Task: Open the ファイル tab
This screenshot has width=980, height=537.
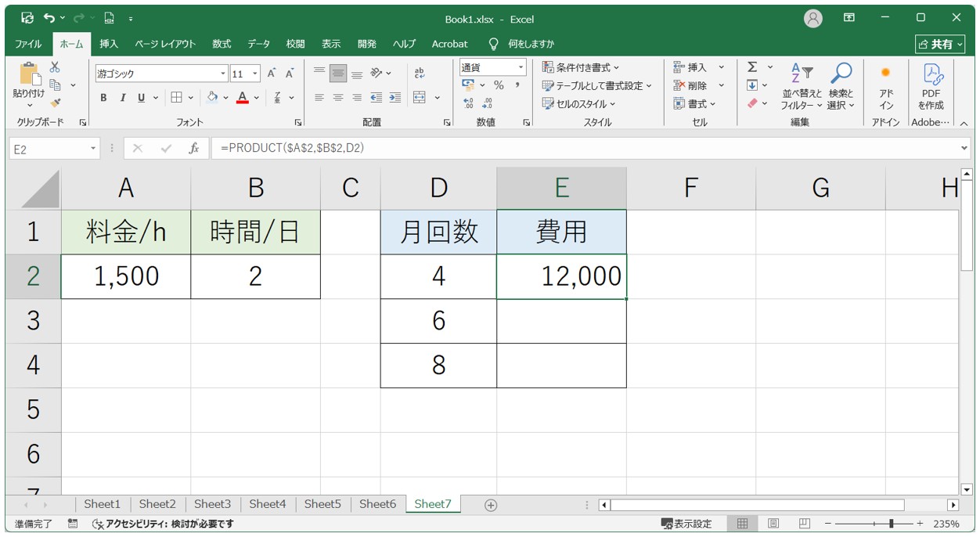Action: tap(28, 44)
